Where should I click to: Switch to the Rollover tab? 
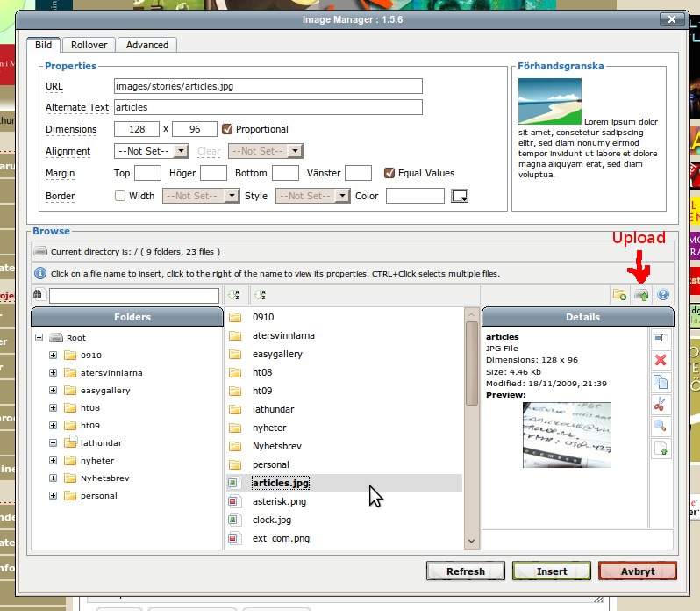tap(89, 45)
